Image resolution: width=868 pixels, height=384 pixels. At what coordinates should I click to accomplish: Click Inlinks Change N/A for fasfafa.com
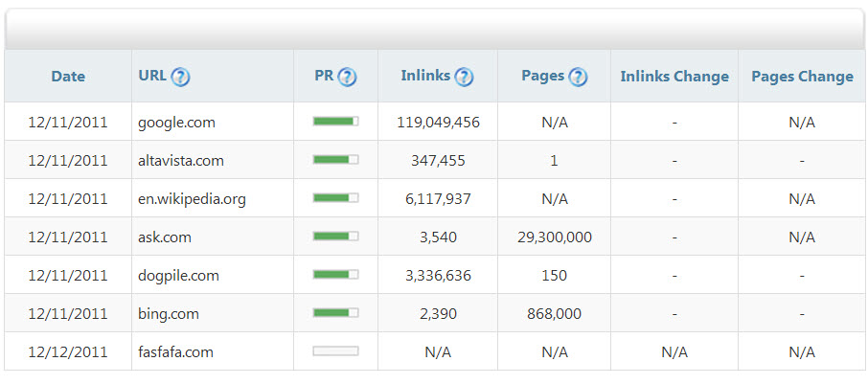click(x=674, y=351)
